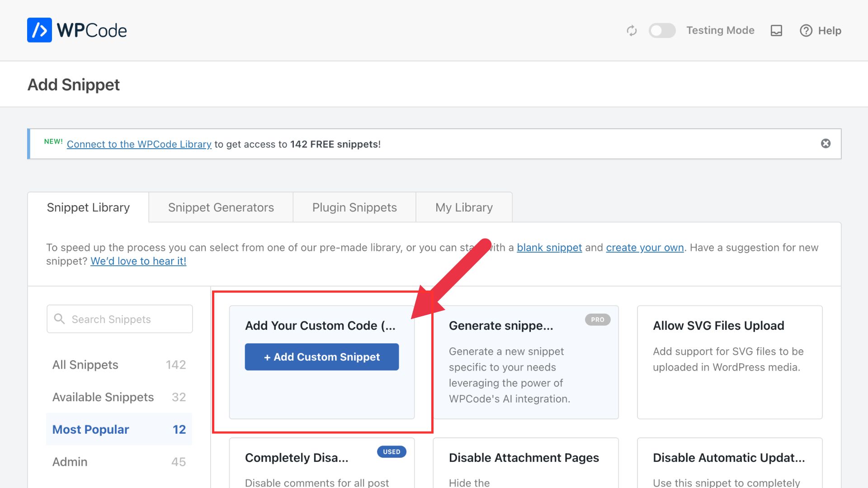The width and height of the screenshot is (868, 488).
Task: Click the Add Your Custom Code title
Action: coord(320,326)
